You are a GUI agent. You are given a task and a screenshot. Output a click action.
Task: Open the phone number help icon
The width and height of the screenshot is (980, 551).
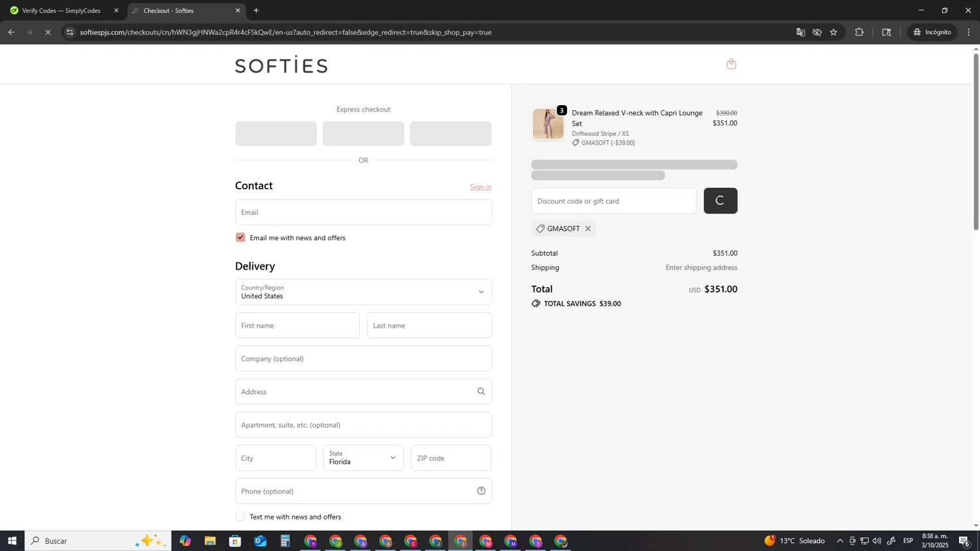click(x=481, y=491)
